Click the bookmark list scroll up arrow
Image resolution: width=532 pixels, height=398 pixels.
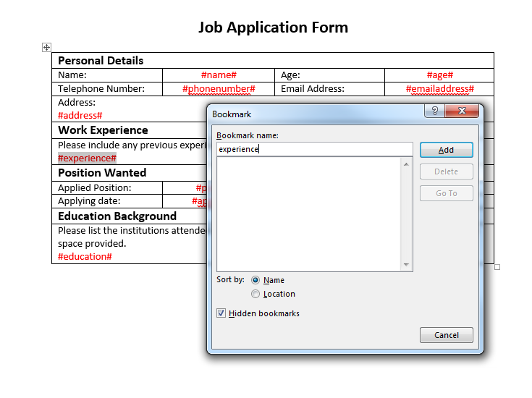(x=406, y=164)
